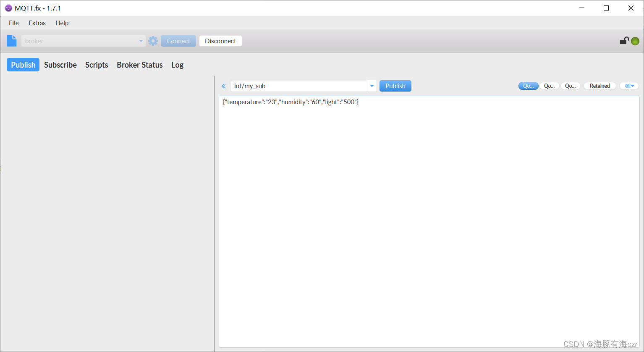Select the middle QoS level toggle
This screenshot has height=352, width=644.
549,86
